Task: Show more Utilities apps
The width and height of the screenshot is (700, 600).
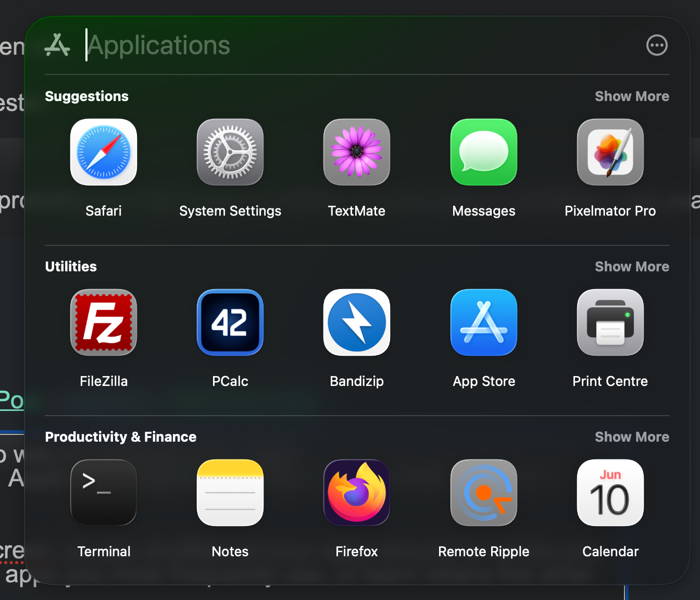Action: (632, 267)
